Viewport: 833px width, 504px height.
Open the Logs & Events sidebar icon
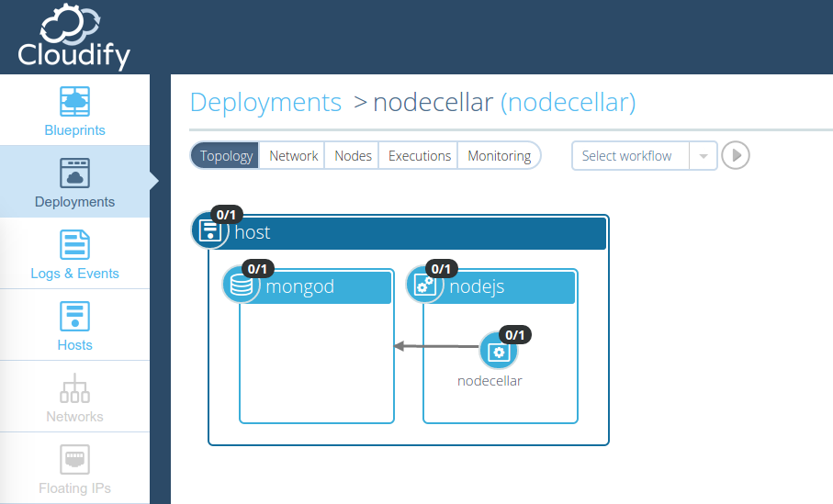point(75,245)
